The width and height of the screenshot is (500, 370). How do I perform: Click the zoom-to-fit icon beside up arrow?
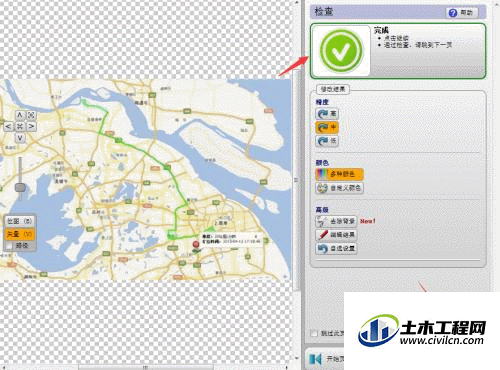click(31, 115)
